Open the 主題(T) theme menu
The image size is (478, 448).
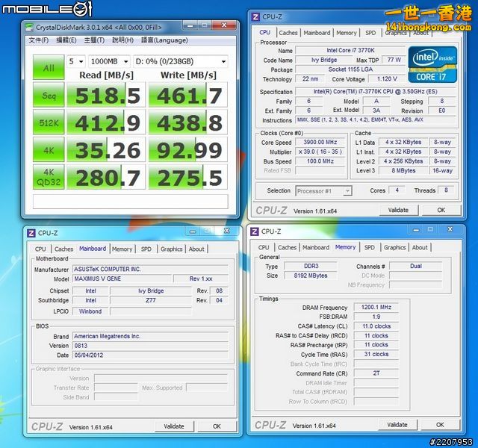[x=94, y=40]
